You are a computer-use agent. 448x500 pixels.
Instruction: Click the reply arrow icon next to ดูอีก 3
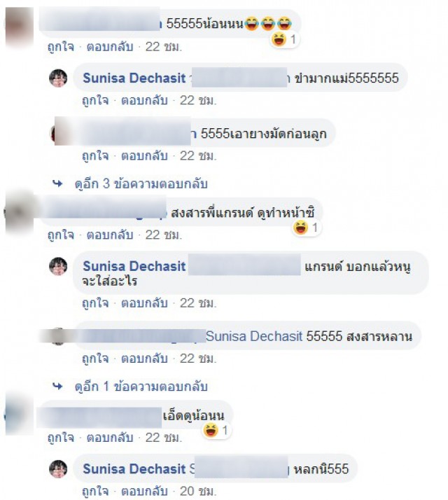tap(57, 183)
